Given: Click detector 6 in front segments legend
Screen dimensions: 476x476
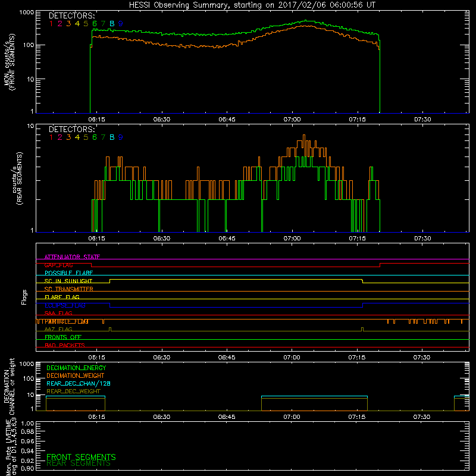Looking at the screenshot, I should point(95,23).
